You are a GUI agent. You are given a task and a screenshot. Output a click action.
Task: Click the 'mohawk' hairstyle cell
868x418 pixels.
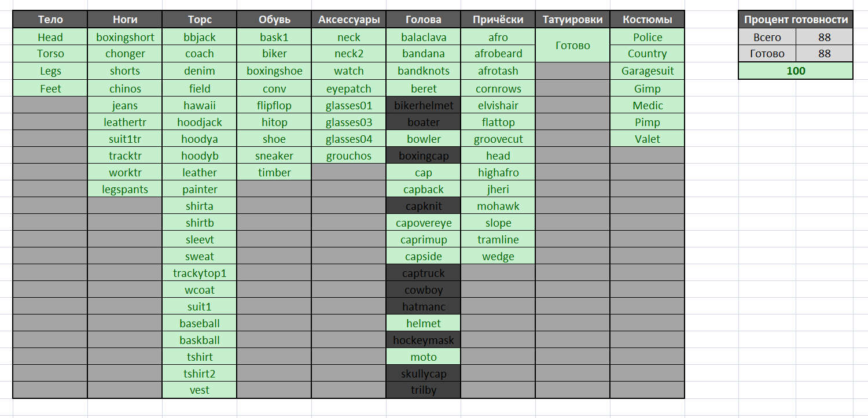coord(498,206)
